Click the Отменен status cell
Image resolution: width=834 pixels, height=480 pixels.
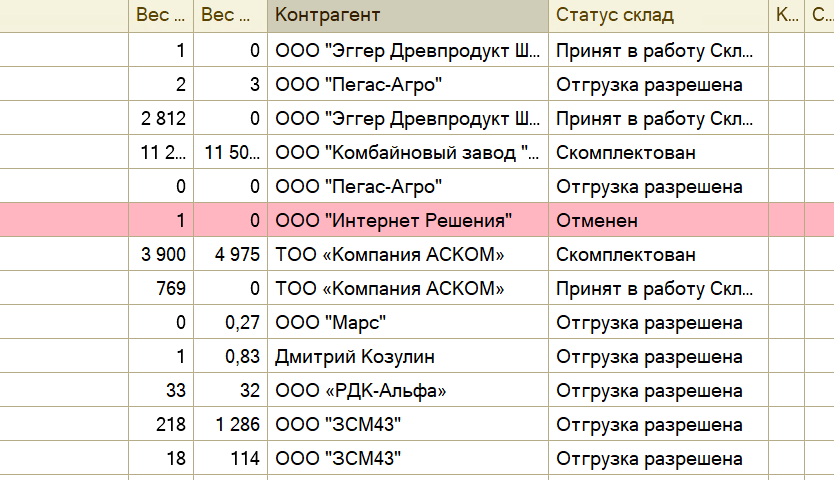click(658, 220)
